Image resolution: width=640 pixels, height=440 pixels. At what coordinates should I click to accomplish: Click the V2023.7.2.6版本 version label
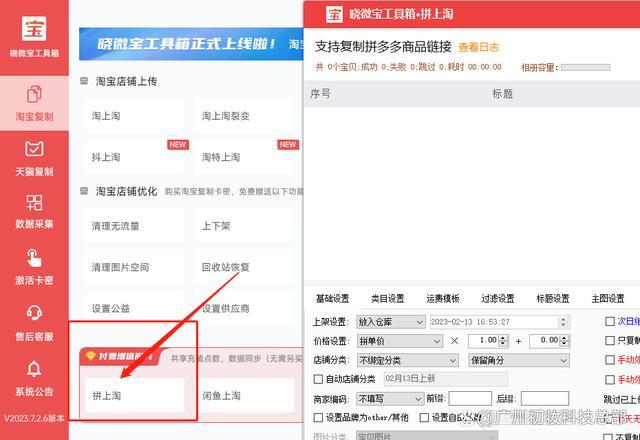pyautogui.click(x=34, y=418)
